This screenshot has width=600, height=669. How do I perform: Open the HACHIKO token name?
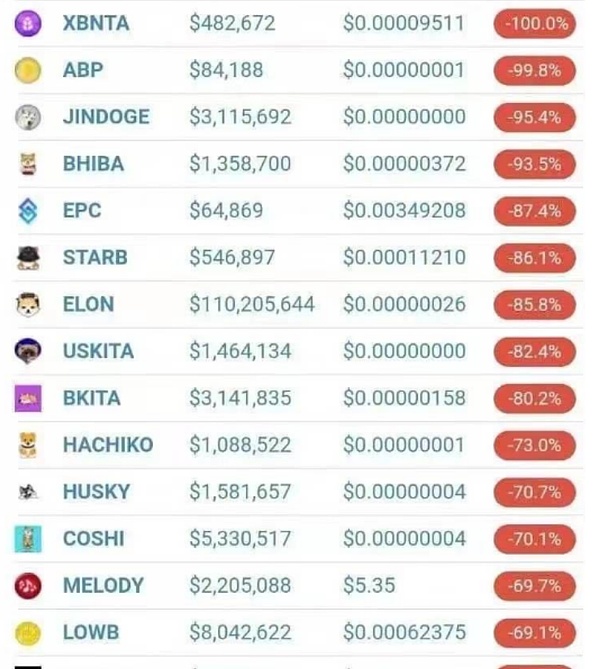point(108,445)
